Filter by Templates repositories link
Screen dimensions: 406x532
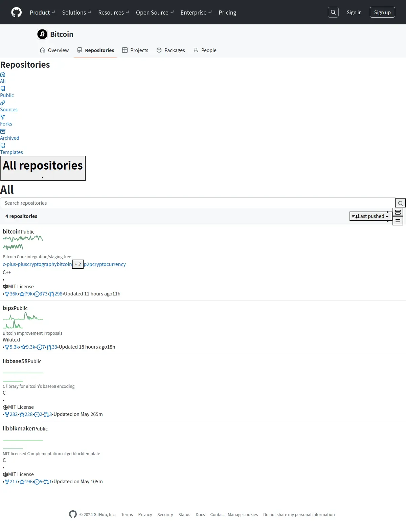tap(12, 152)
